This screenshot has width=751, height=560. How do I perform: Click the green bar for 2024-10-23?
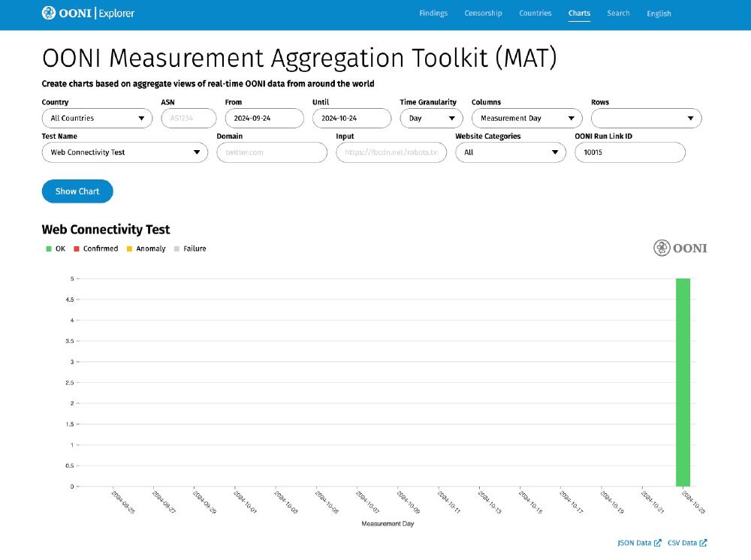coord(683,382)
